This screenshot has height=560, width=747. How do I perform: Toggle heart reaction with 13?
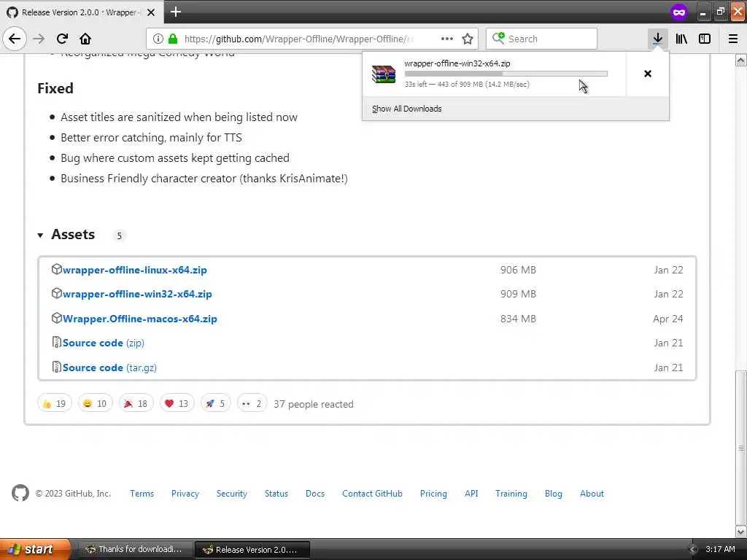(177, 403)
